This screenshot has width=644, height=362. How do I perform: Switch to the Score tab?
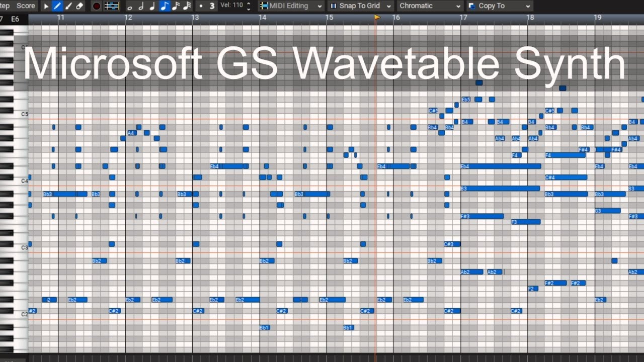(x=26, y=6)
